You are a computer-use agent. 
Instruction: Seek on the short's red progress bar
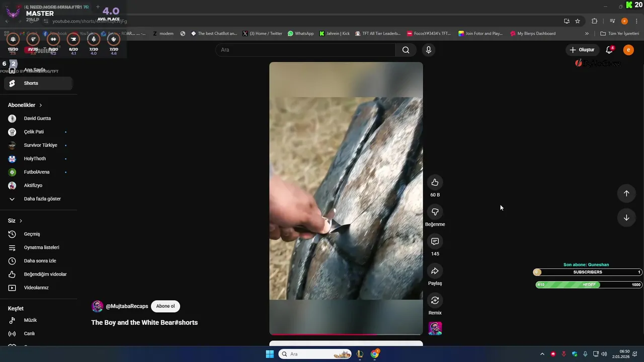[x=346, y=334]
